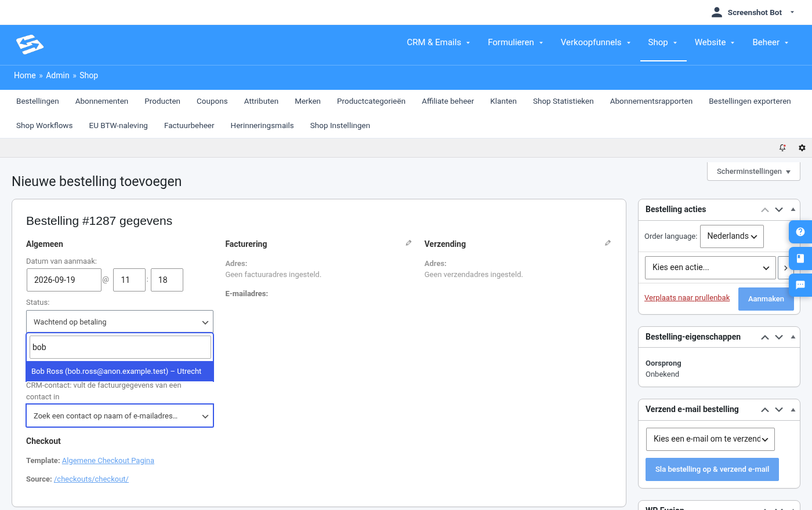
Task: Click the customer search field containing bob
Action: coord(120,347)
